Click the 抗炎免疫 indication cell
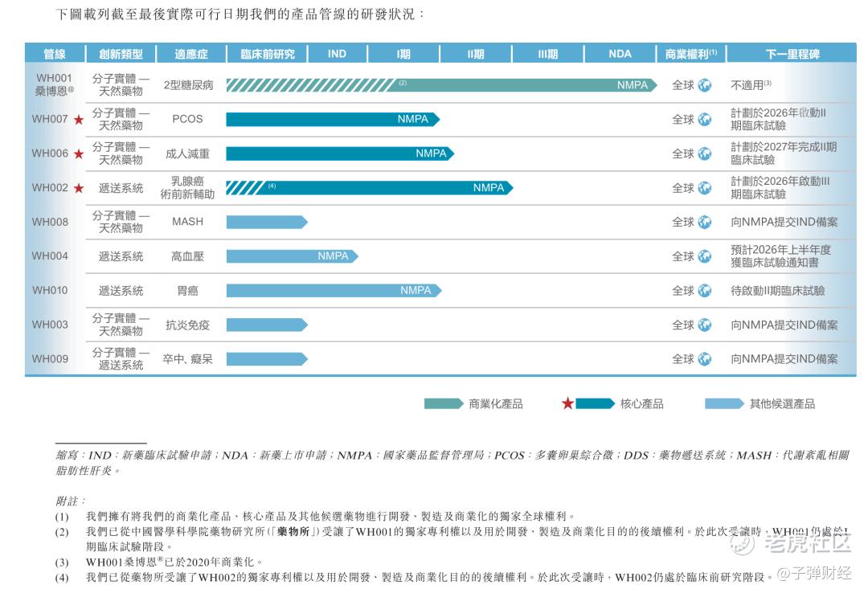This screenshot has height=593, width=868. click(187, 325)
